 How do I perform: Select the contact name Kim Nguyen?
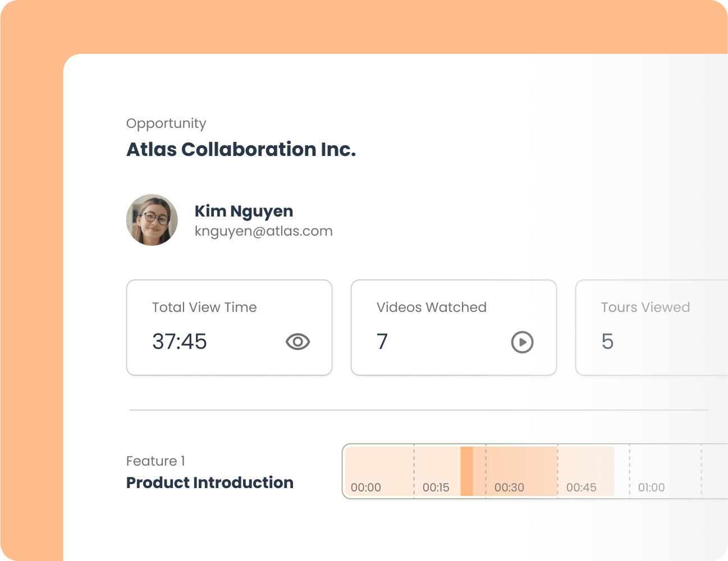pos(244,211)
